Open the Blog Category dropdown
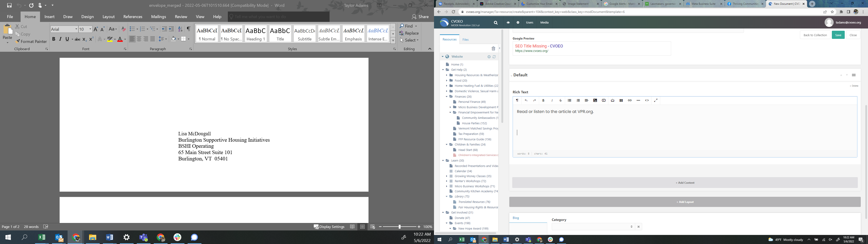This screenshot has width=868, height=244. click(x=593, y=227)
